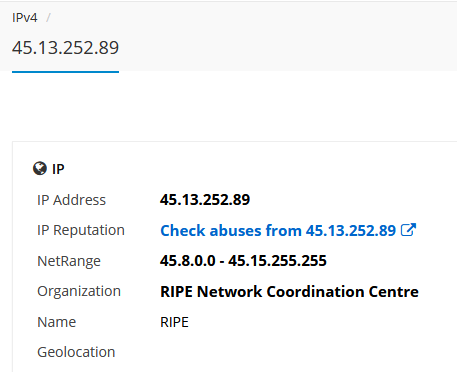
Task: Click the breadcrumb slash separator after IPv4
Action: coord(48,17)
